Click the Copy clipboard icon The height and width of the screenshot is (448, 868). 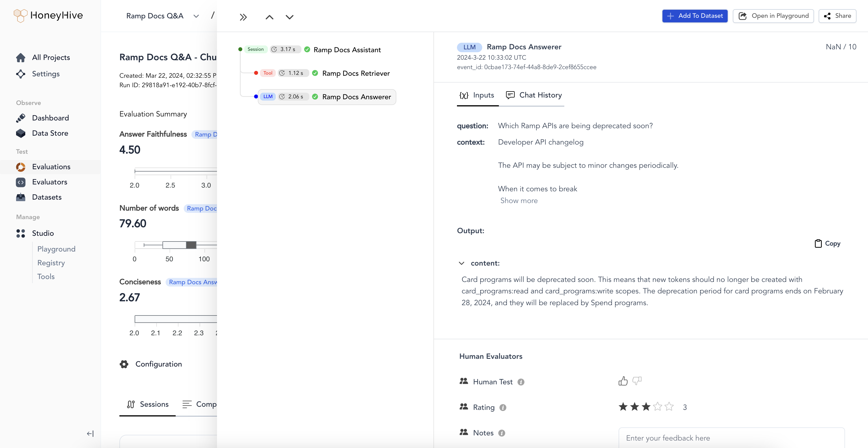pyautogui.click(x=818, y=243)
